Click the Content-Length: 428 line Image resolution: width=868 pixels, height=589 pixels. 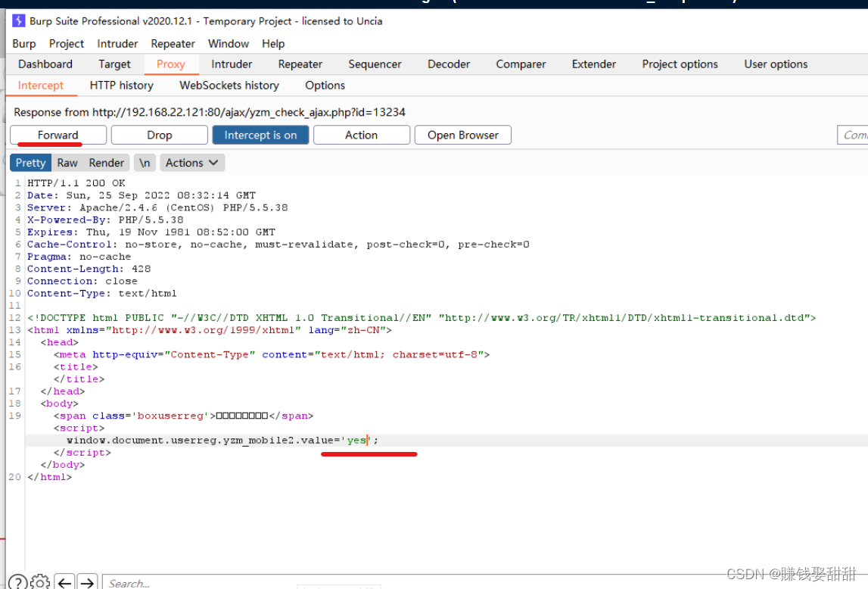89,269
